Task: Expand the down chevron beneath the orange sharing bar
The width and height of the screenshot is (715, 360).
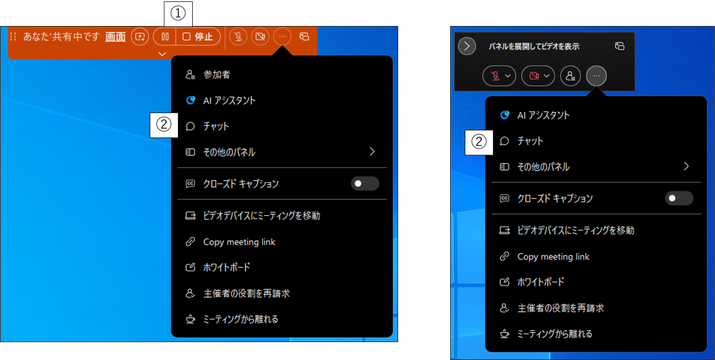Action: point(162,54)
